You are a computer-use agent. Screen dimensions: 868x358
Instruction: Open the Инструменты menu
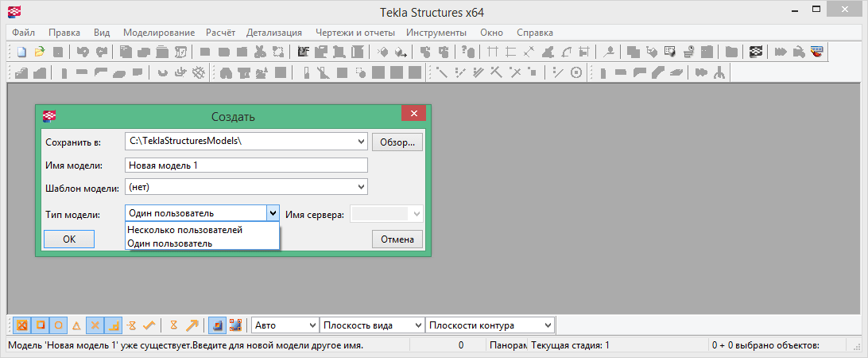point(436,32)
